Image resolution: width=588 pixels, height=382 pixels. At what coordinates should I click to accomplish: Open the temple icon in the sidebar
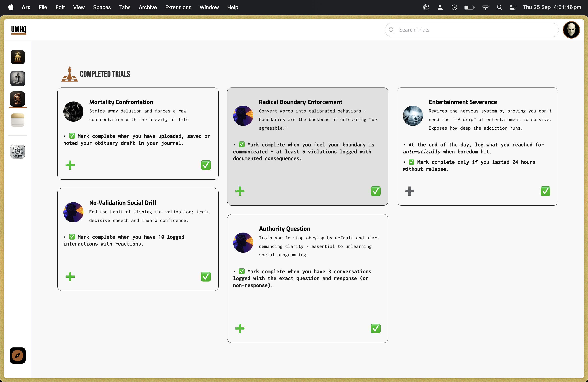(x=18, y=57)
